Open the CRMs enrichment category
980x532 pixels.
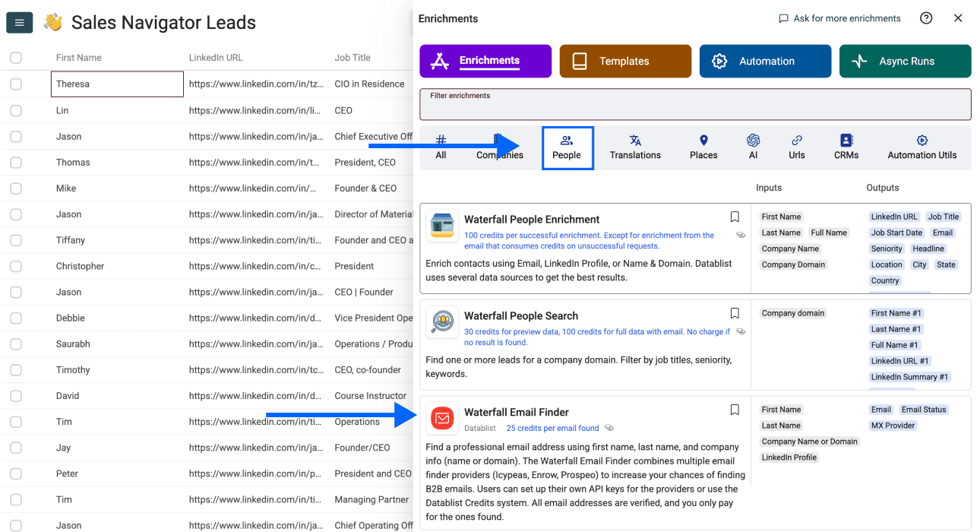[846, 147]
